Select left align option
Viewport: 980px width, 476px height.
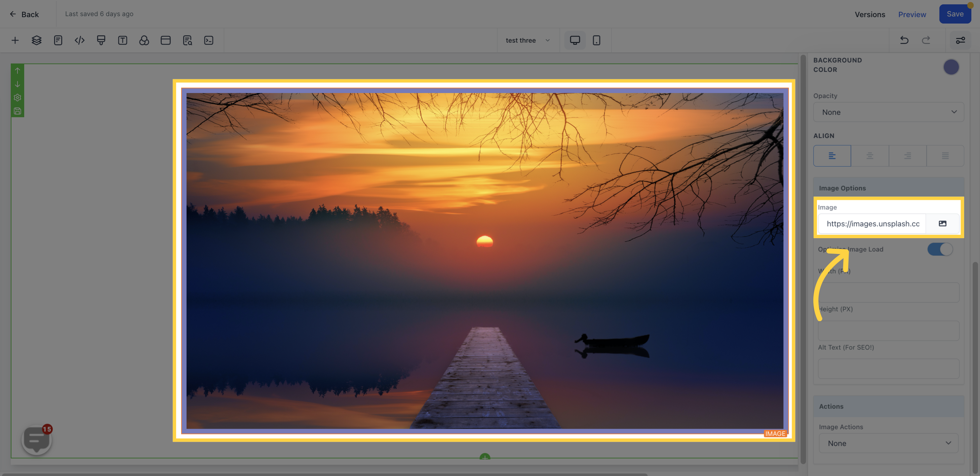pyautogui.click(x=832, y=156)
